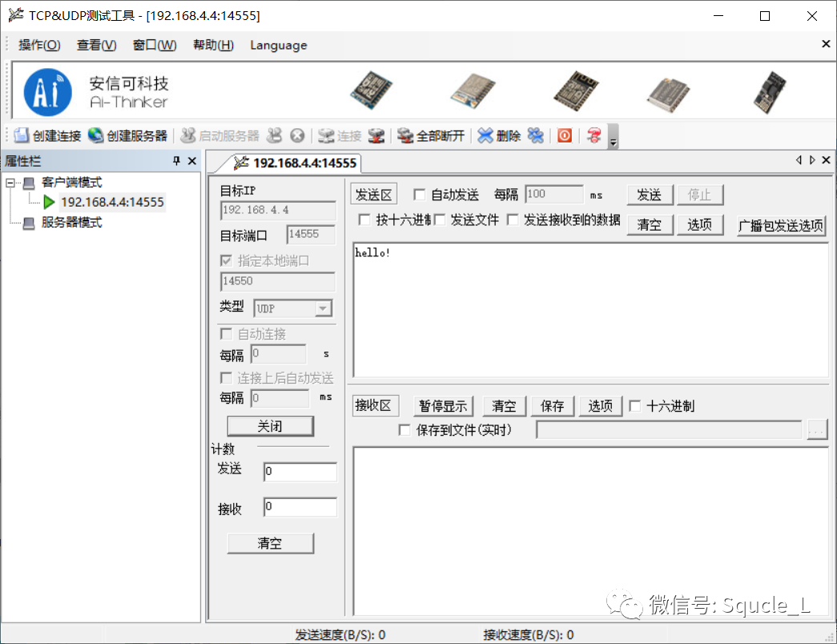Viewport: 837px width, 644px height.
Task: Click the 发送 count field
Action: click(x=300, y=472)
